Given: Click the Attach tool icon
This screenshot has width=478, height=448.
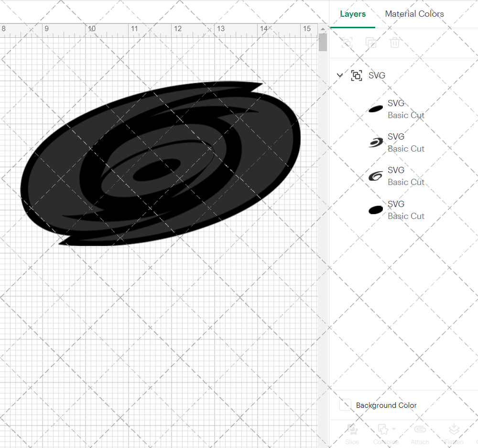Looking at the screenshot, I should coord(420,429).
